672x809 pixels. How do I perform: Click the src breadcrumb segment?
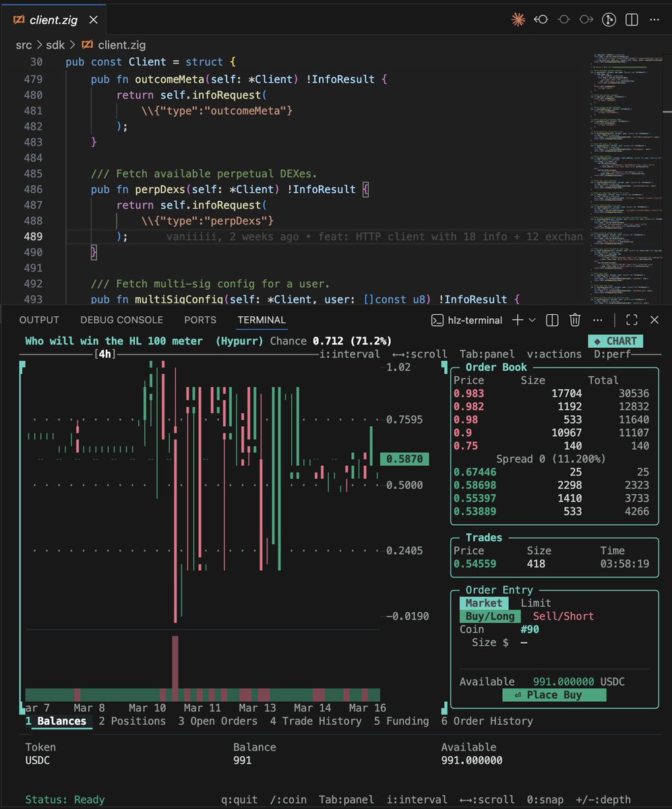pyautogui.click(x=24, y=45)
